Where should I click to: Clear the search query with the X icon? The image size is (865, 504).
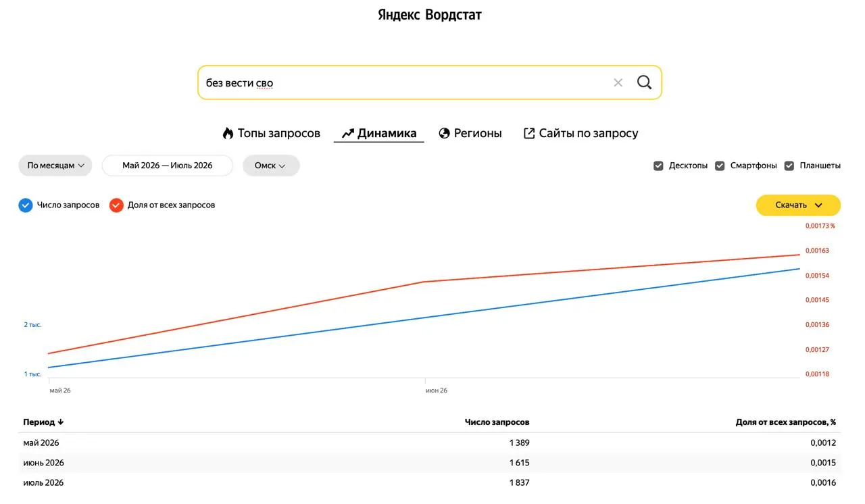click(x=618, y=82)
